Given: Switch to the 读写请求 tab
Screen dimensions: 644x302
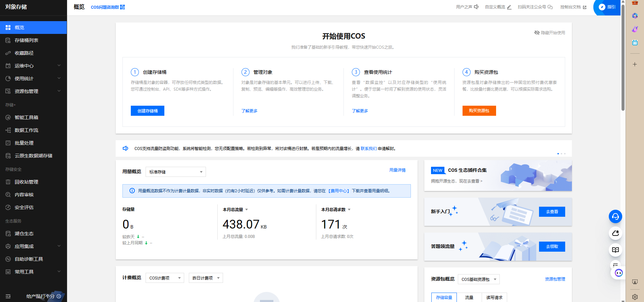Looking at the screenshot, I should [494, 297].
